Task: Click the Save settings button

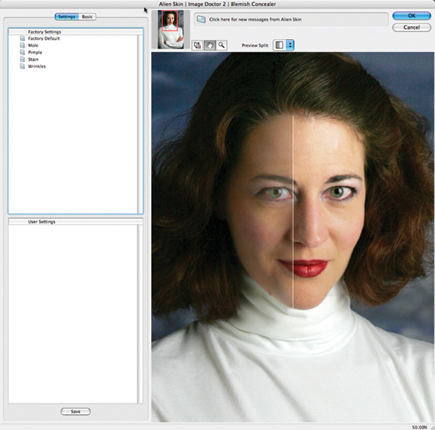Action: tap(76, 412)
